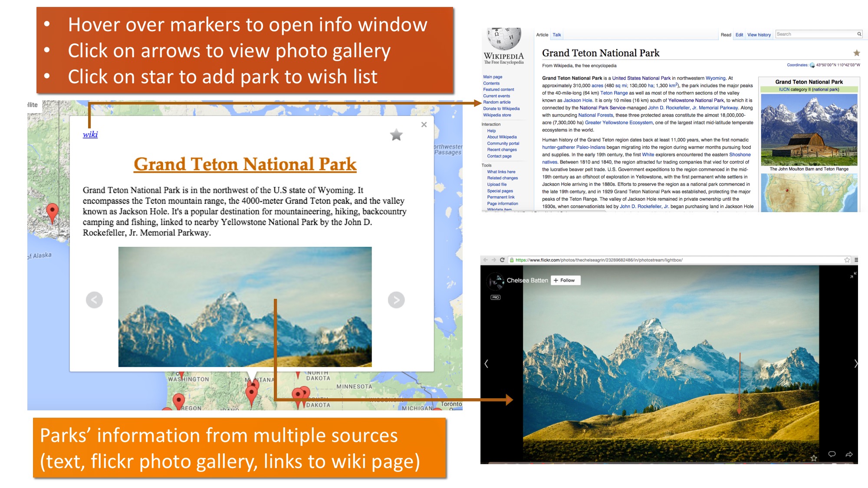The height and width of the screenshot is (488, 868).
Task: Open the Jackson Hole article link
Action: (x=578, y=100)
